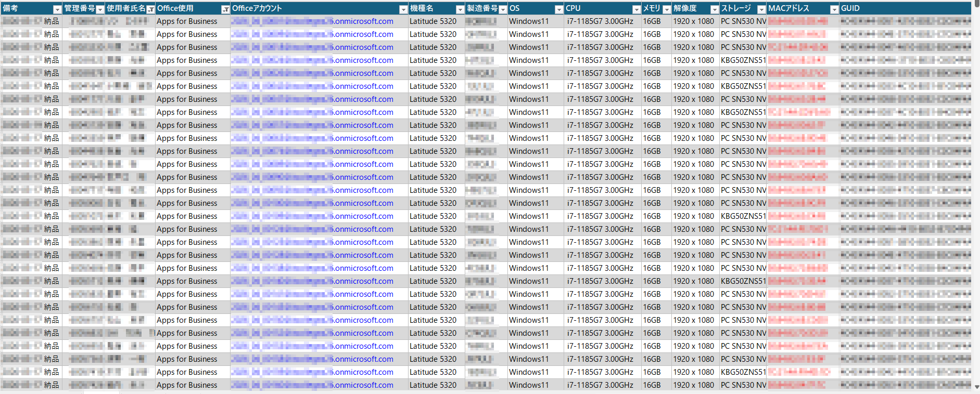
Task: Open the last visible row's onmicrosoft.com link
Action: click(x=364, y=385)
